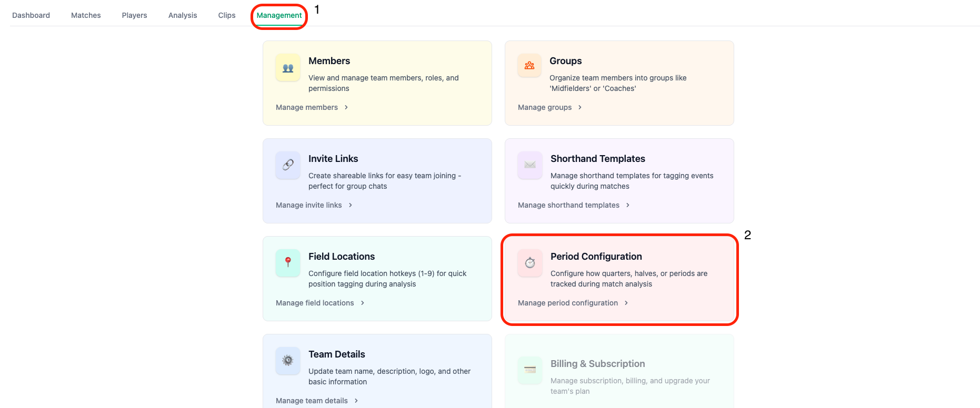The height and width of the screenshot is (408, 980).
Task: Select the Clips tab
Action: click(227, 15)
